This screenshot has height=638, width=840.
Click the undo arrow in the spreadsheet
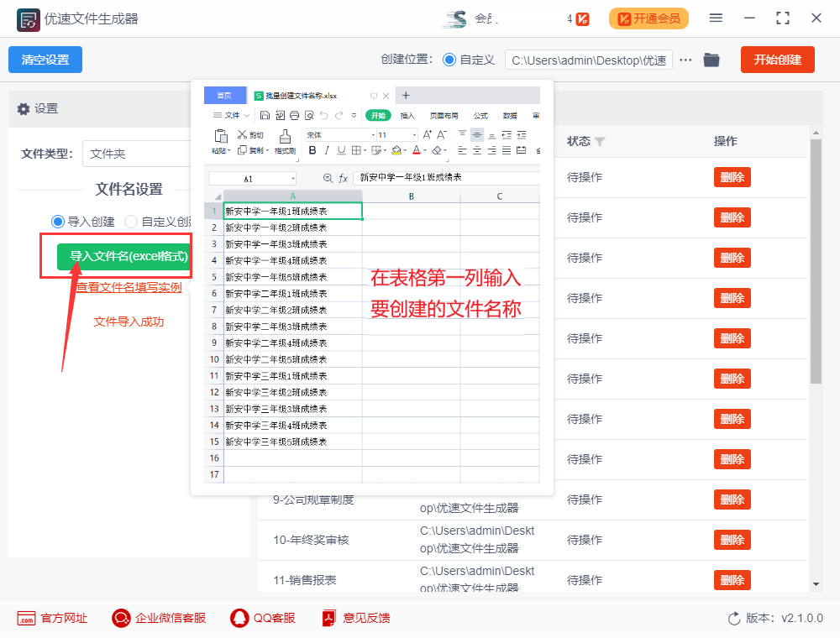tap(323, 115)
